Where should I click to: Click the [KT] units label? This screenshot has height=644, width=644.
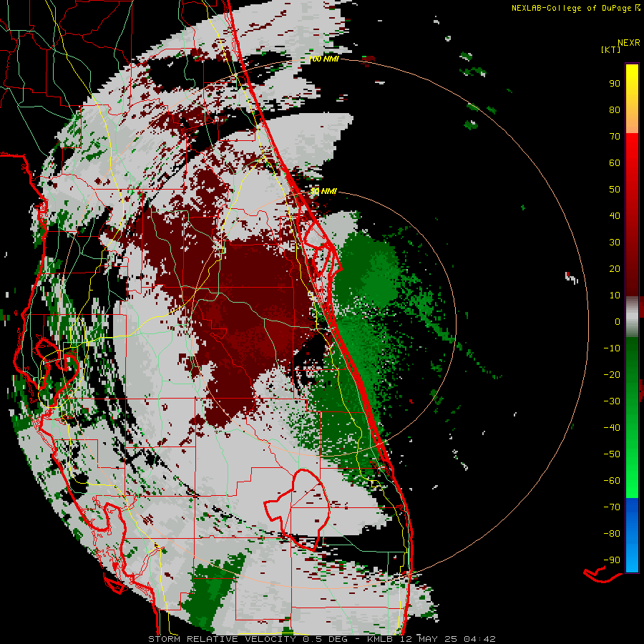611,49
